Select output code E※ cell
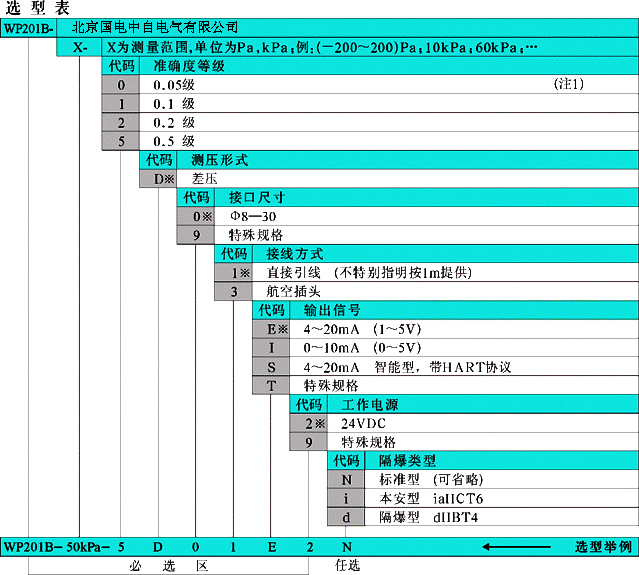This screenshot has width=639, height=575. [271, 329]
